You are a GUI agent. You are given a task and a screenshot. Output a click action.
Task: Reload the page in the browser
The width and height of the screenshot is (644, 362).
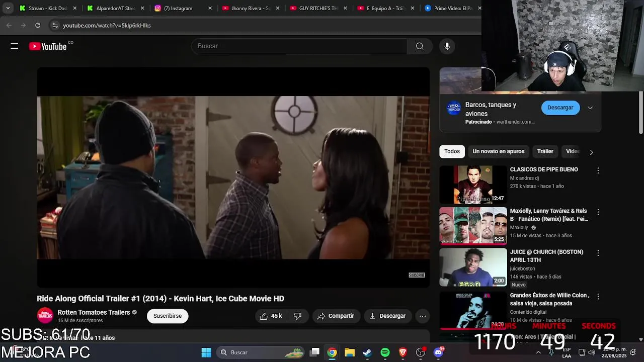pos(38,25)
